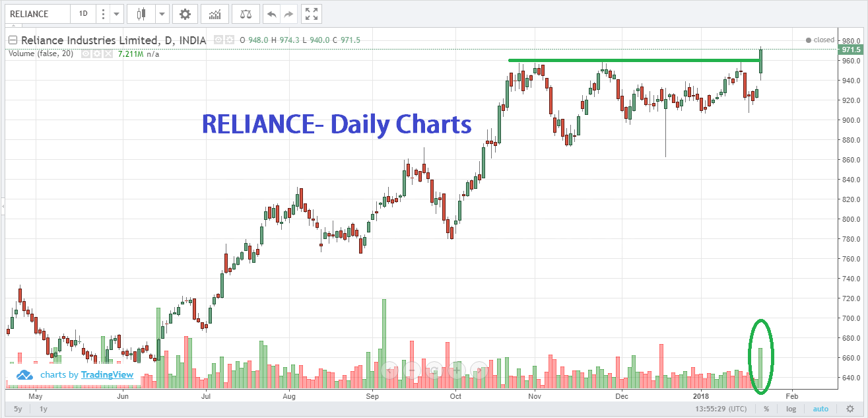This screenshot has width=868, height=418.
Task: Open the Indicators chart icon
Action: [x=215, y=13]
